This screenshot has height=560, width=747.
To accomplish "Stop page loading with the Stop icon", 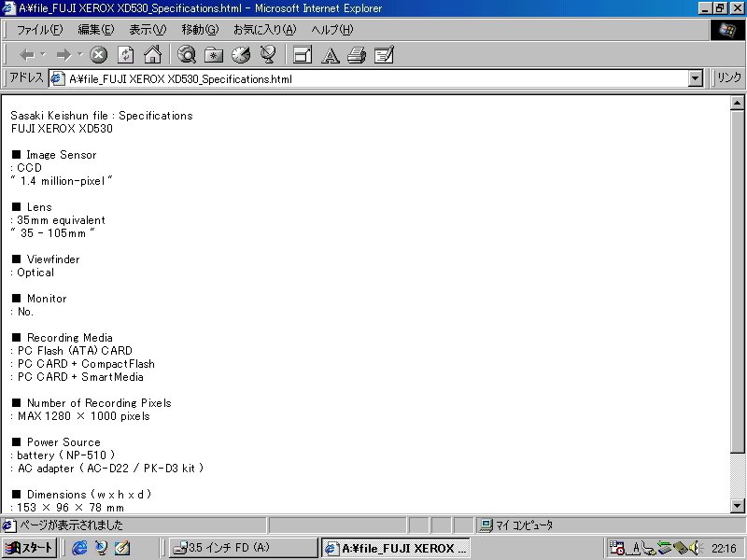I will 99,55.
